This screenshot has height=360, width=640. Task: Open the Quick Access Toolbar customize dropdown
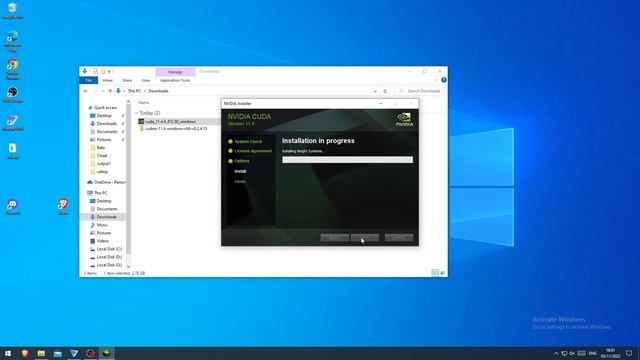109,71
